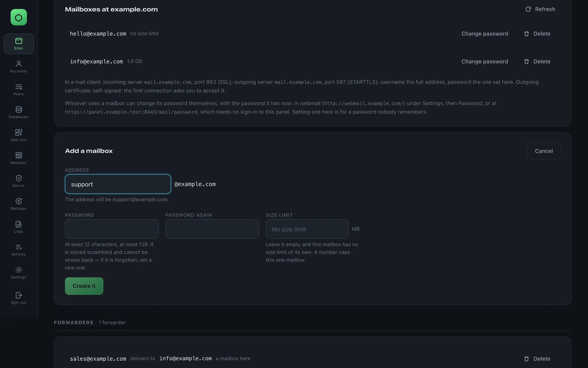The image size is (588, 368).
Task: Cancel adding a mailbox
Action: click(544, 151)
